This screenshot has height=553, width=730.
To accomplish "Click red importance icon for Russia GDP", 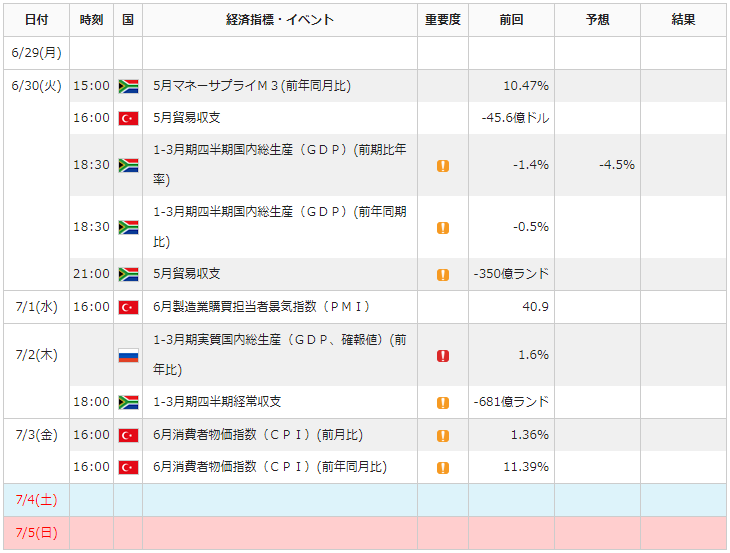I will pos(443,356).
